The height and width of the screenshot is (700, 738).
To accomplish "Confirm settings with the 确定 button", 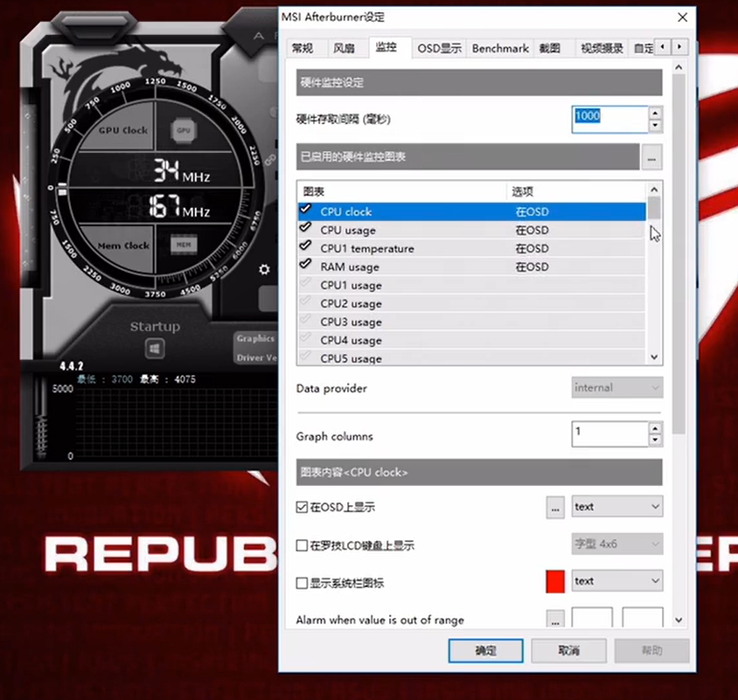I will pyautogui.click(x=485, y=650).
